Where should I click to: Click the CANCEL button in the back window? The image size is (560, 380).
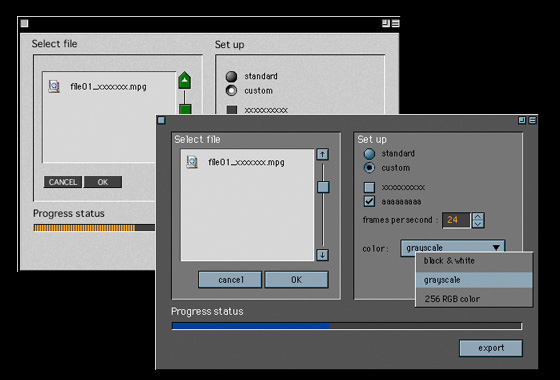coord(63,182)
